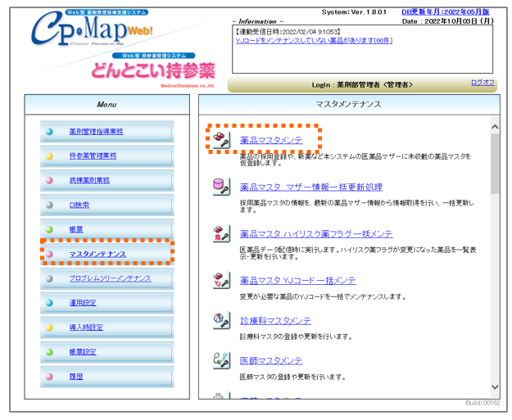This screenshot has height=420, width=512.
Task: Click the scrollbar up arrow
Action: coord(494,127)
